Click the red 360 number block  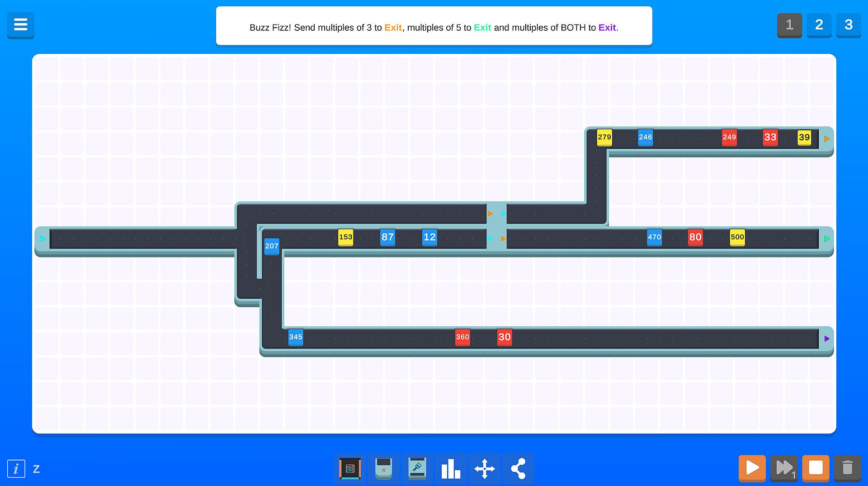(x=462, y=337)
